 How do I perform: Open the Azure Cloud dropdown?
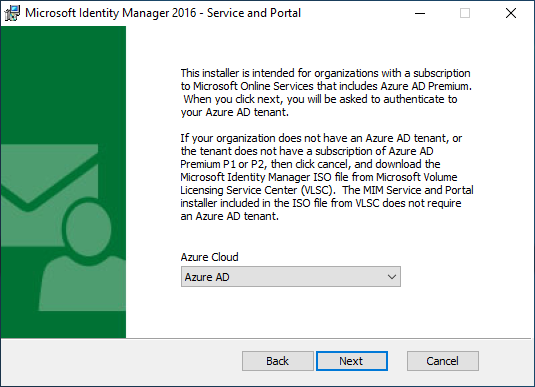pos(291,277)
